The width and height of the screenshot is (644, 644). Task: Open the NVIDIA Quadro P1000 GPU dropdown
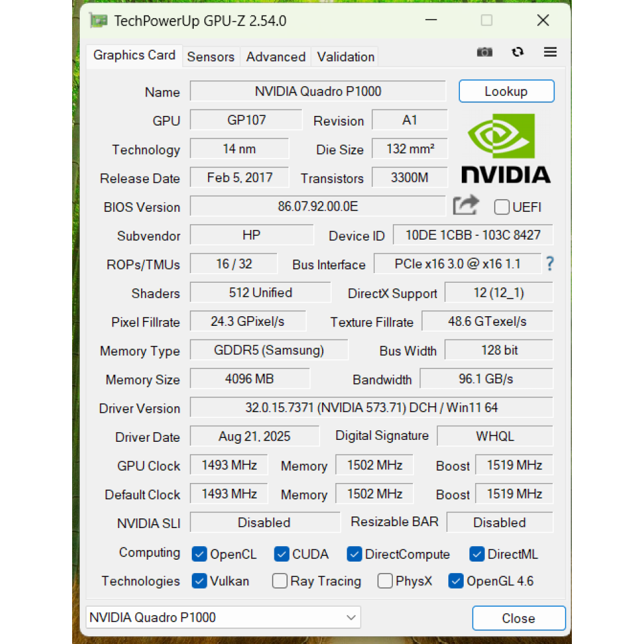click(x=223, y=618)
